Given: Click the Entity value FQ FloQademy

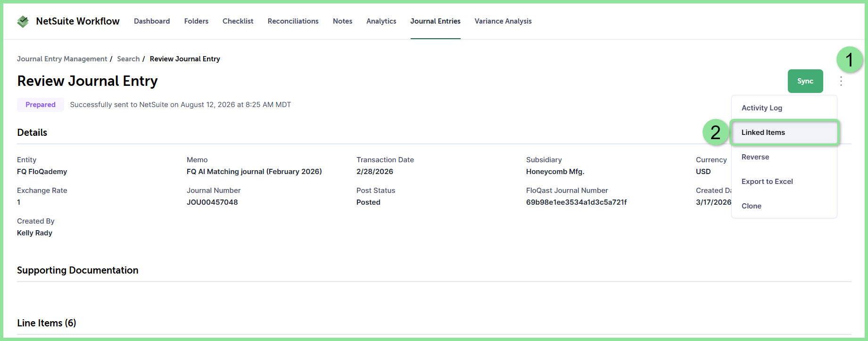Looking at the screenshot, I should tap(42, 172).
